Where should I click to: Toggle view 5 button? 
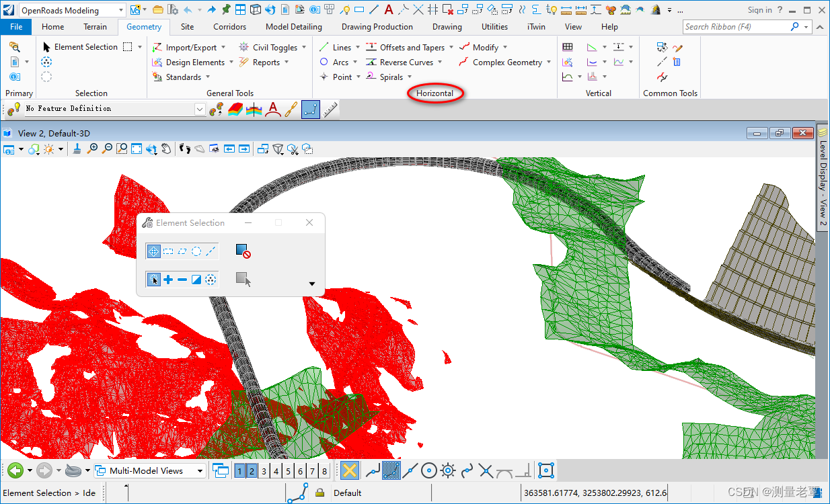point(288,471)
